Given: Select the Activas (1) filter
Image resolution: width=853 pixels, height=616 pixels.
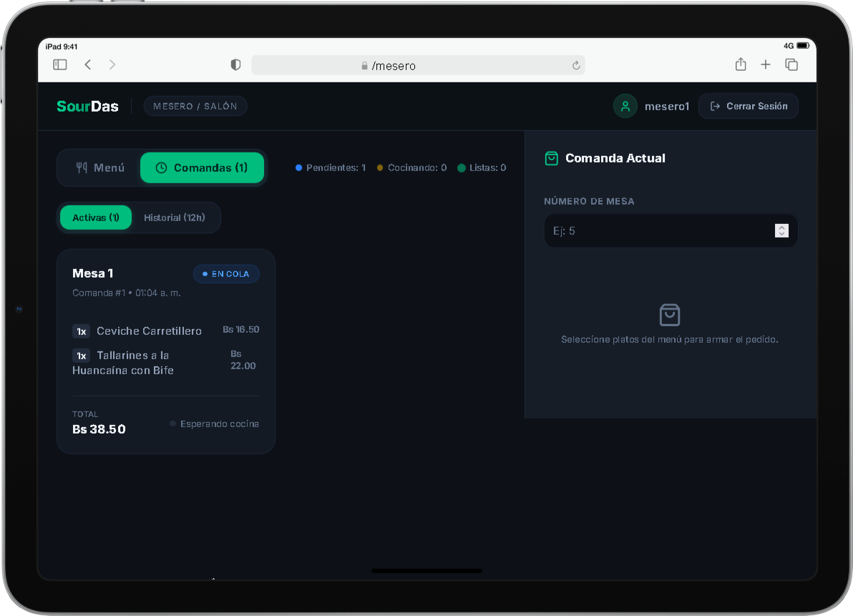Looking at the screenshot, I should pyautogui.click(x=96, y=217).
